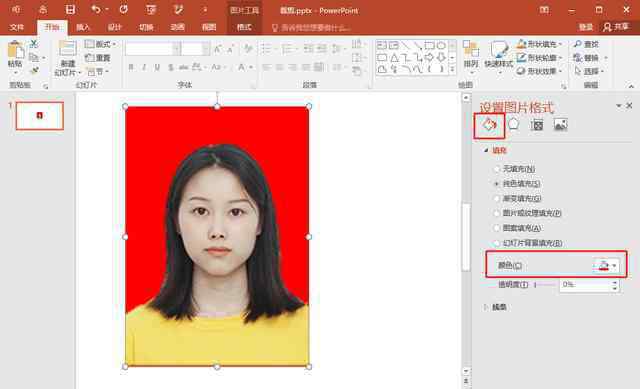Click the Save icon in title bar
Viewport: 640px width, 389px height.
[x=70, y=10]
